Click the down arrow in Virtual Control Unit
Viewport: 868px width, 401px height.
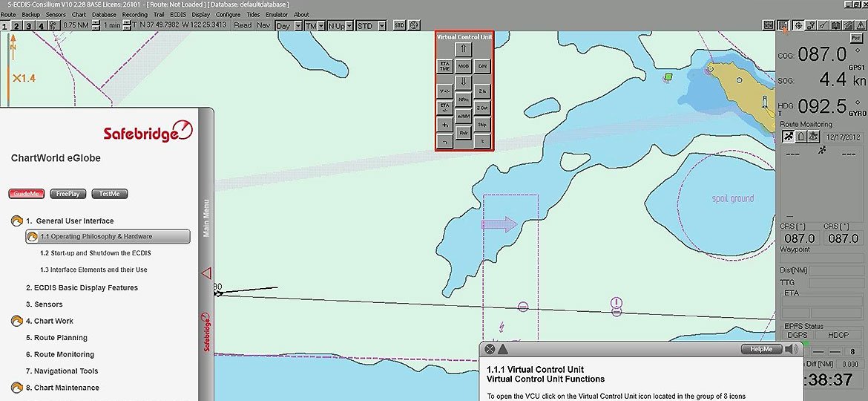click(x=464, y=82)
